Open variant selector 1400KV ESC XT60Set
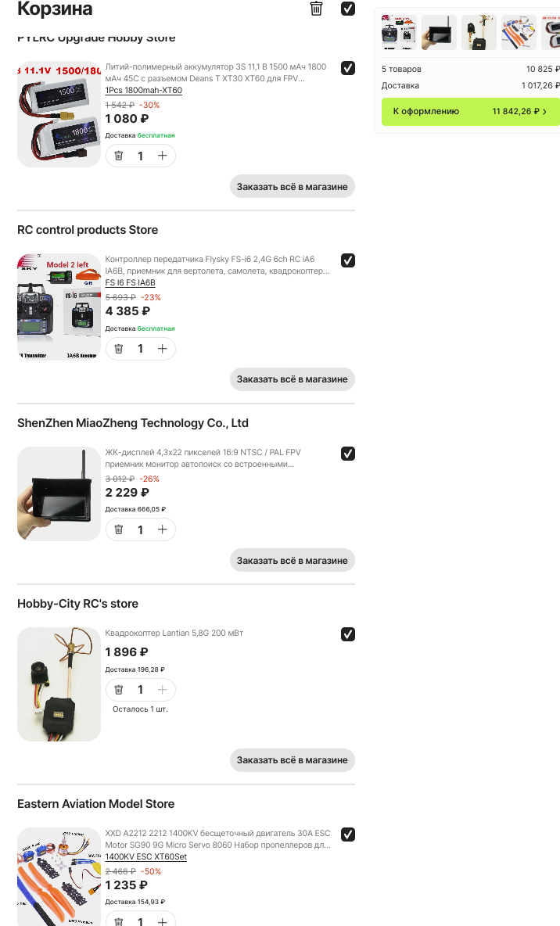Screen dimensions: 560x926 (145, 856)
